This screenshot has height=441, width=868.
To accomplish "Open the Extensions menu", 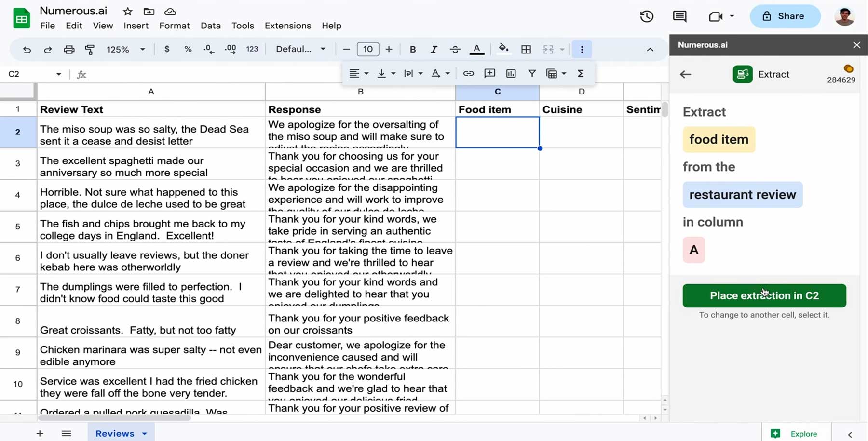I will [287, 26].
